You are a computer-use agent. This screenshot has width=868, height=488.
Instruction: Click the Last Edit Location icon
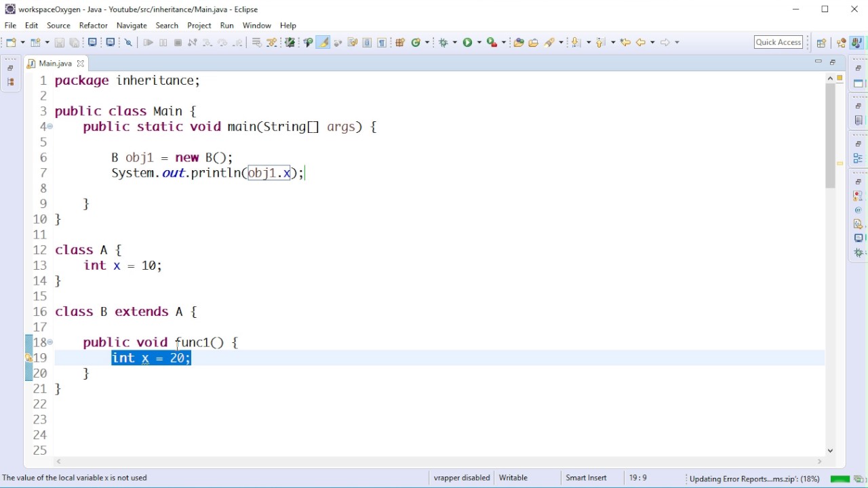tap(625, 42)
